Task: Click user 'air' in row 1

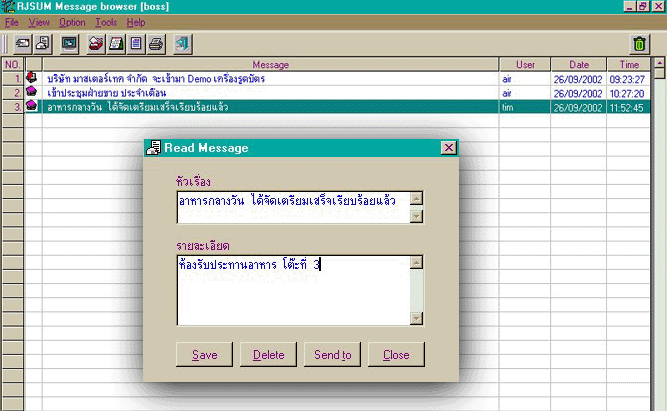Action: 507,79
